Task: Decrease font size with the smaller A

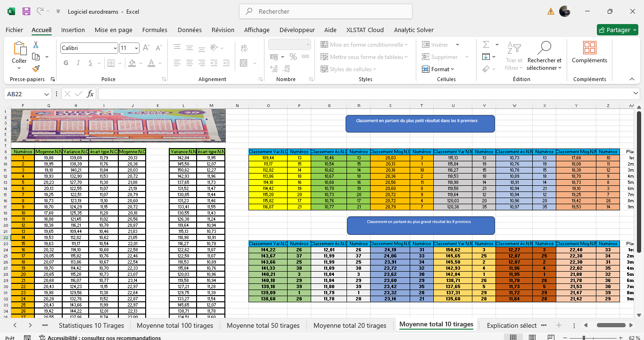Action: click(x=158, y=48)
